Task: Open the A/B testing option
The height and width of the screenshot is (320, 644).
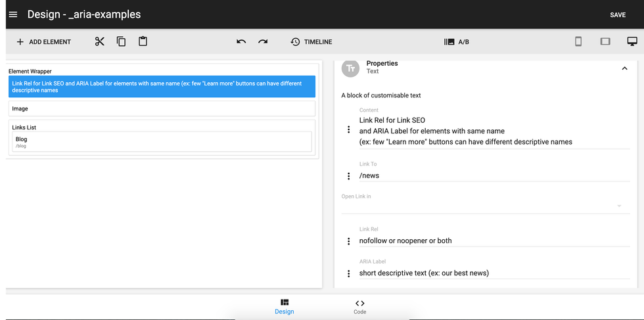Action: click(x=457, y=41)
